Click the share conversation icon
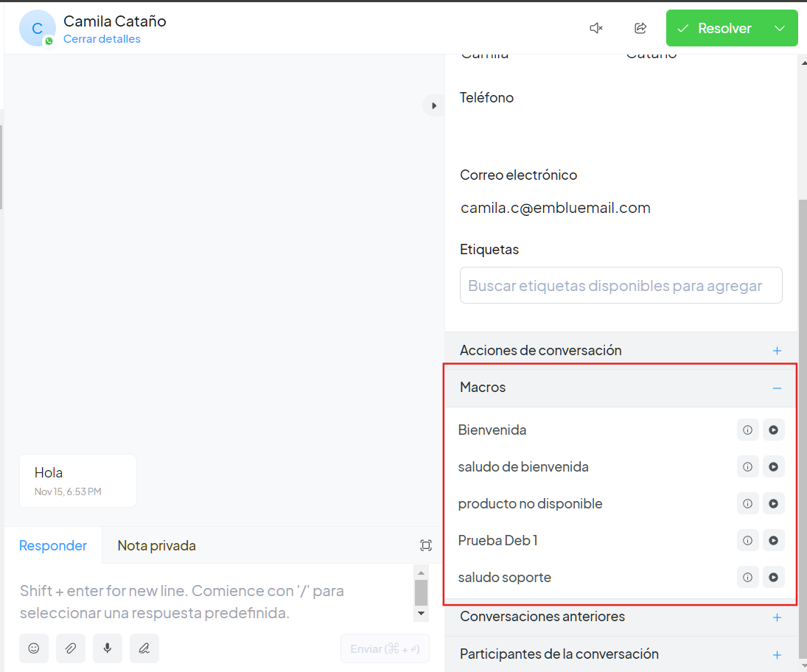Viewport: 807px width, 672px height. pyautogui.click(x=640, y=28)
